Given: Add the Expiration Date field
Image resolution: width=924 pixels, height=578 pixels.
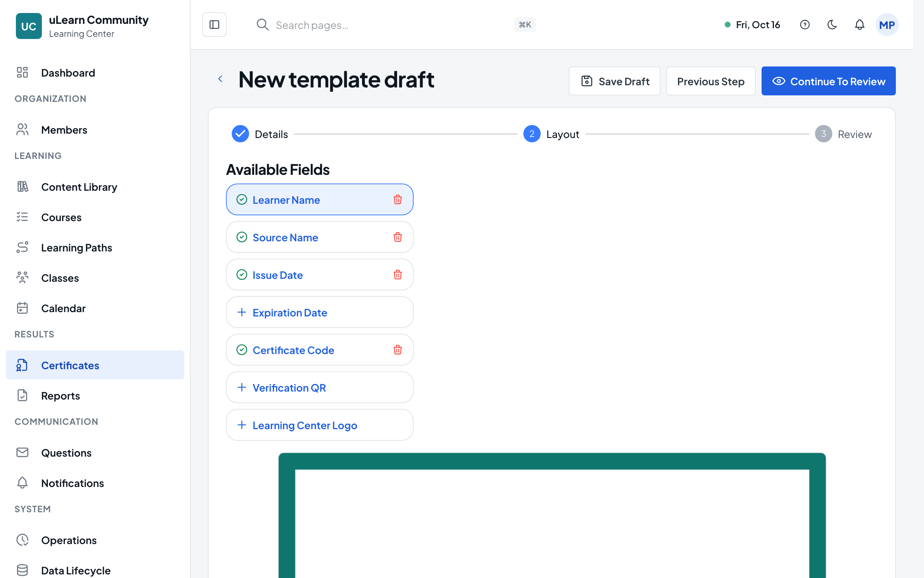Looking at the screenshot, I should [319, 312].
